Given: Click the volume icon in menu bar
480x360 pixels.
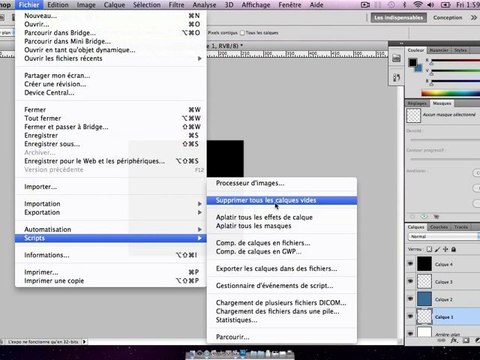Looking at the screenshot, I should pyautogui.click(x=431, y=5).
